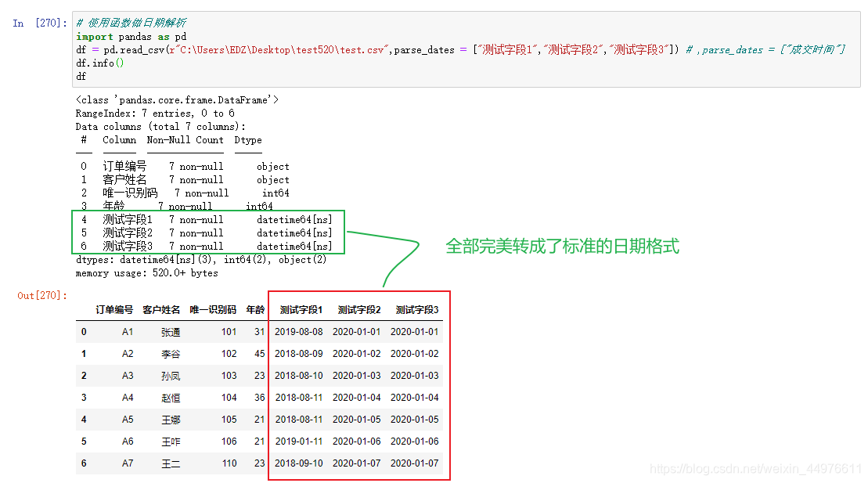Click the cell with order ID A4

(128, 397)
